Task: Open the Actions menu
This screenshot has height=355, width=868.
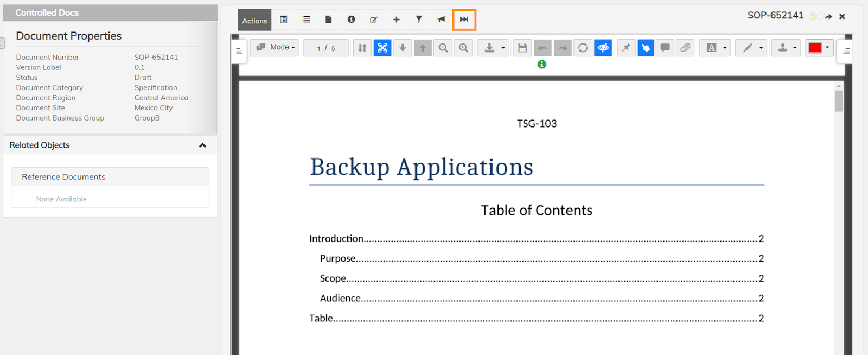Action: (254, 21)
